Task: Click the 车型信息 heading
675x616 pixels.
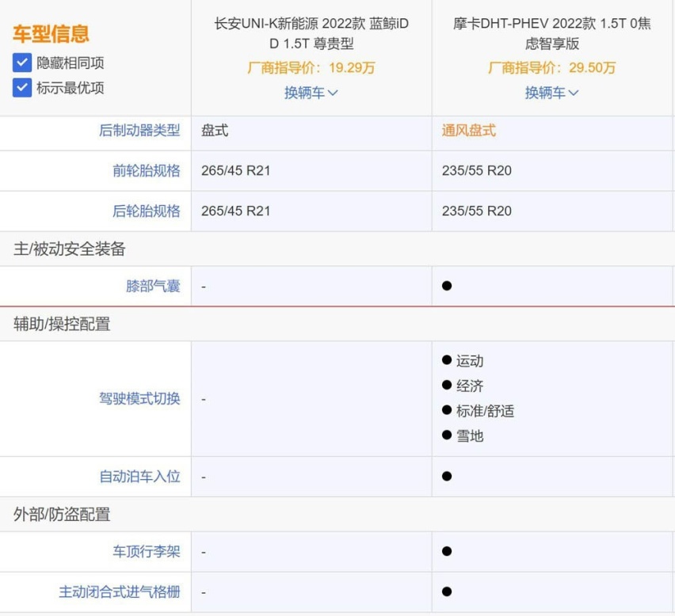Action: [51, 33]
